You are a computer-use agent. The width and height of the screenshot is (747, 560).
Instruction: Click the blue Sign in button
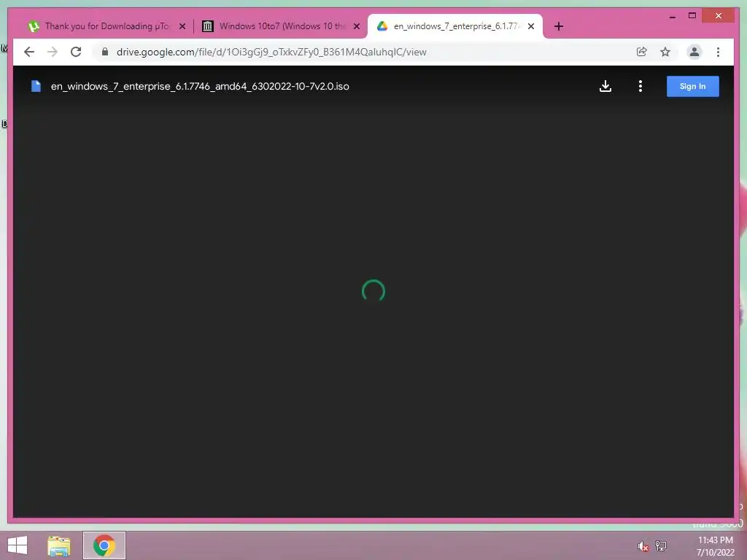coord(693,86)
